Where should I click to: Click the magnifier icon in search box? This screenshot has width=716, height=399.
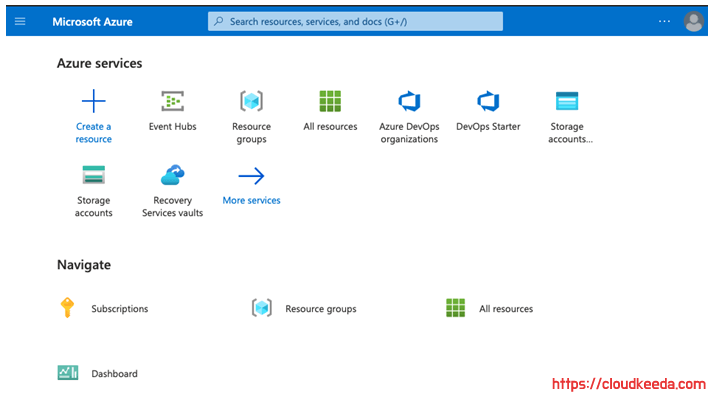pyautogui.click(x=219, y=21)
